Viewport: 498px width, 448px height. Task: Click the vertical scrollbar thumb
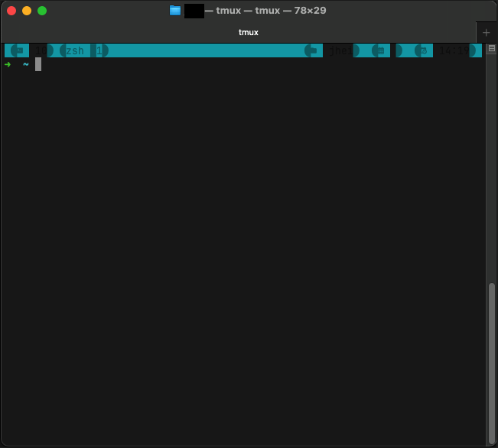[492, 359]
